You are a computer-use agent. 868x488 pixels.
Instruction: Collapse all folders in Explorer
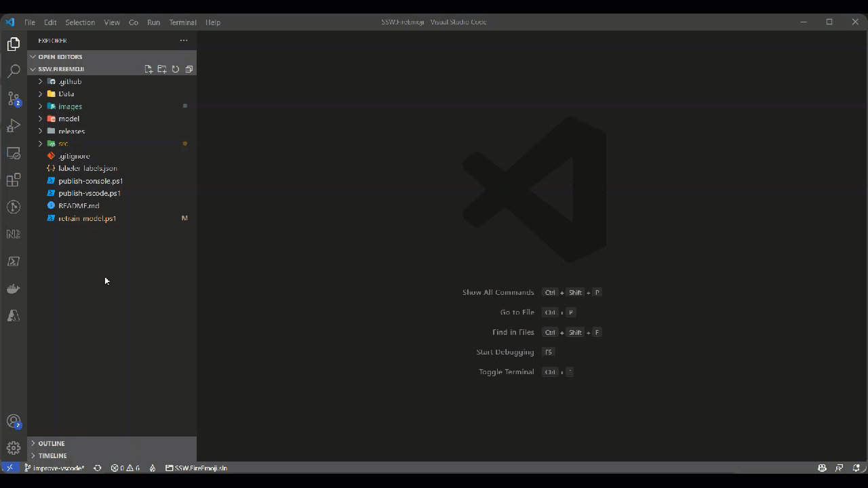[189, 69]
